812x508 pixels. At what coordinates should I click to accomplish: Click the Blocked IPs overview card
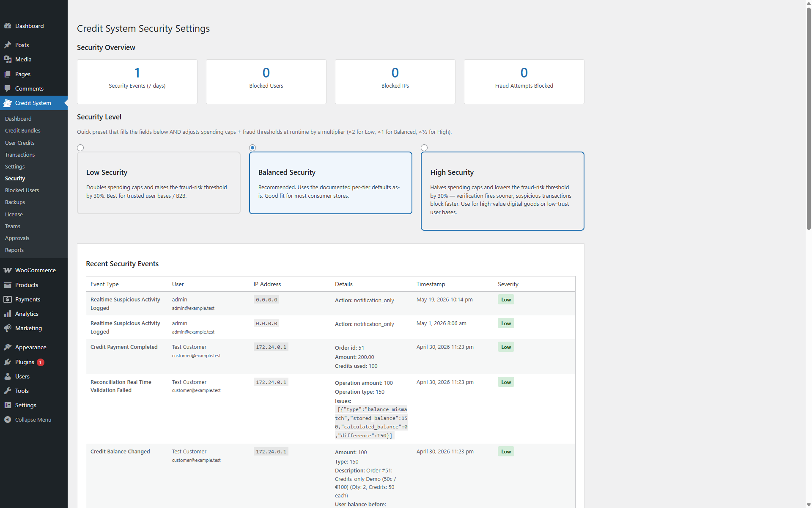pos(395,82)
